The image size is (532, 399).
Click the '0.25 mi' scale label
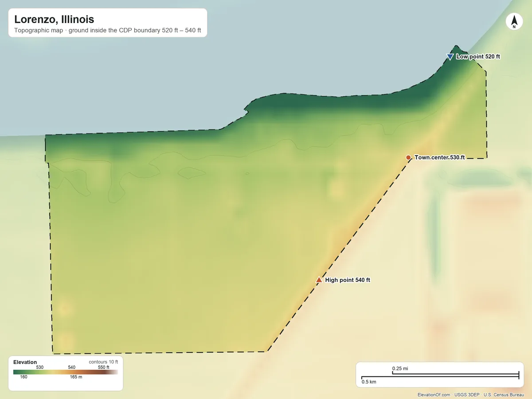(x=400, y=368)
